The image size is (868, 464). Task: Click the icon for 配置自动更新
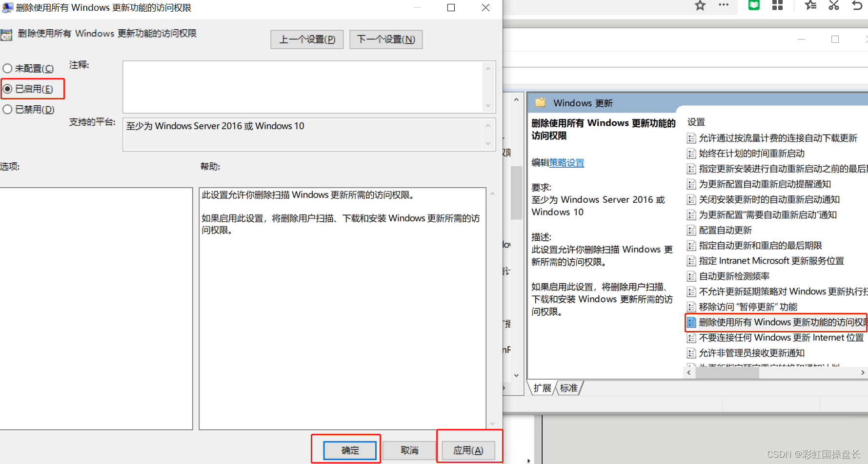tap(691, 230)
